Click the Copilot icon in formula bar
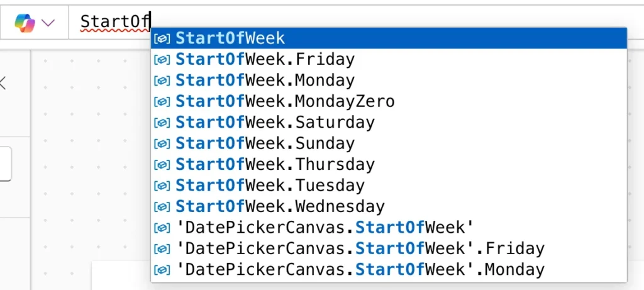644x290 pixels. (25, 23)
